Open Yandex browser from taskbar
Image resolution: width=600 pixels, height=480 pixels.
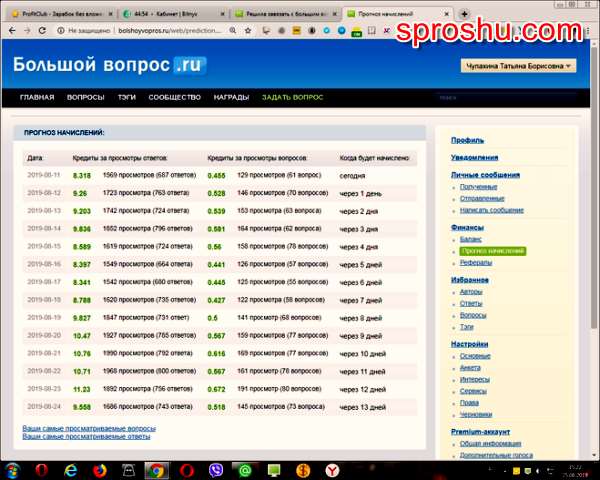(332, 470)
